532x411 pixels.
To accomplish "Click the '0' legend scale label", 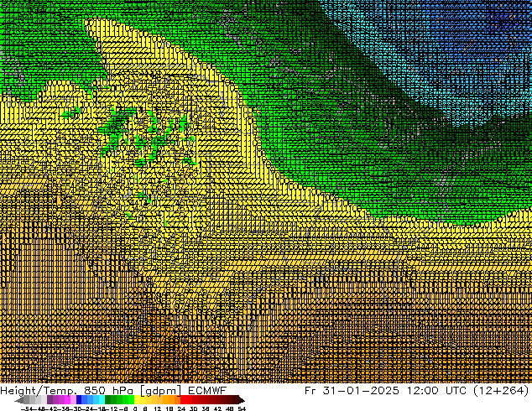I will point(135,408).
